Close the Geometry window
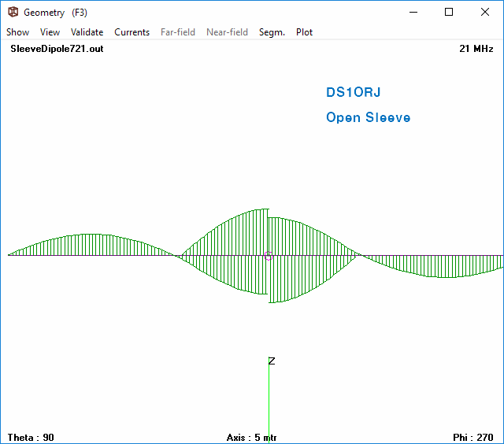Viewport: 504px width, 444px height. point(485,13)
